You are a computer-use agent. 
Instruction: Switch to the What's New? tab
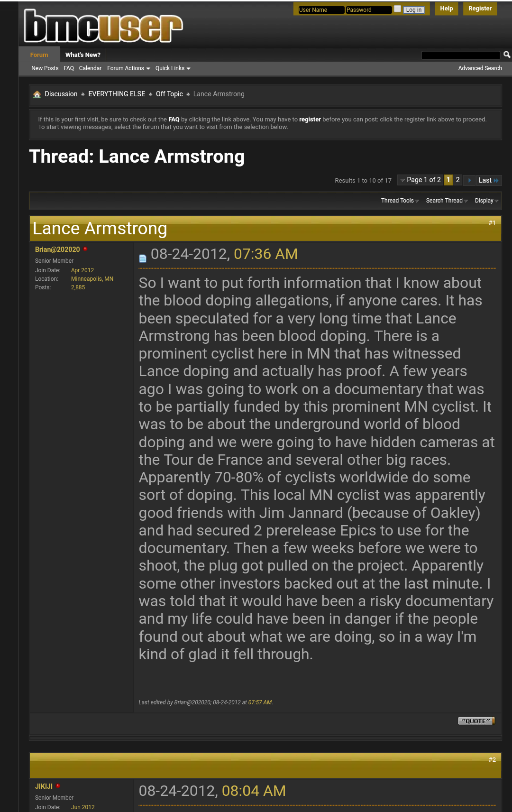(82, 55)
